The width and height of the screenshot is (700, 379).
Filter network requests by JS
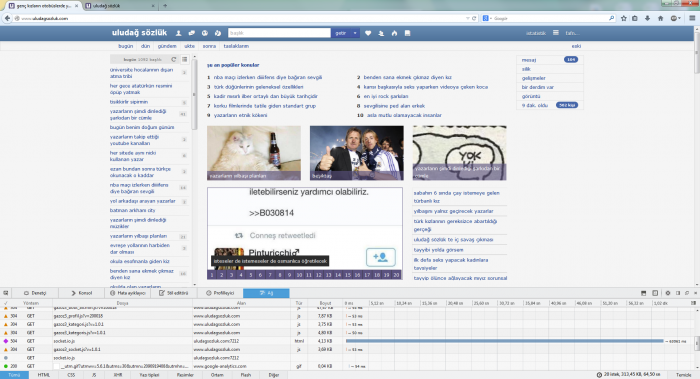click(x=94, y=375)
